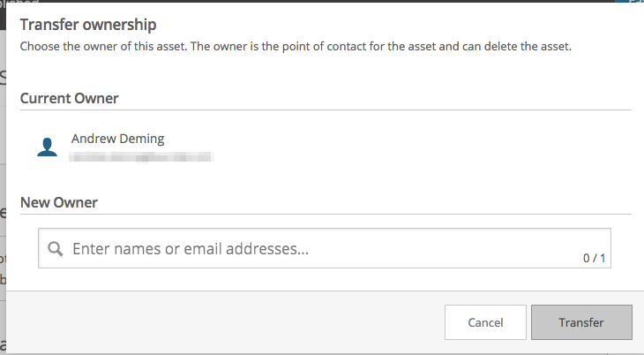Click the dark header bar behind dialog
The height and width of the screenshot is (355, 644).
(308, 1)
